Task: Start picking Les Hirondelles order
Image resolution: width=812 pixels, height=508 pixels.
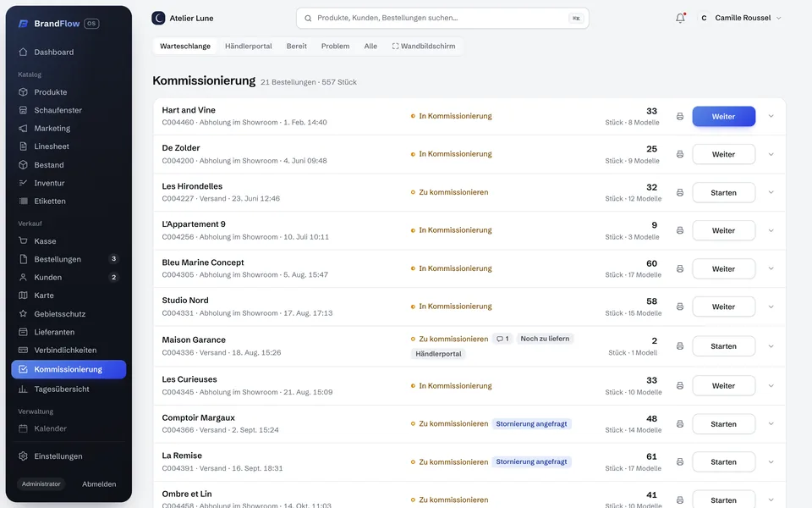Action: pyautogui.click(x=723, y=193)
